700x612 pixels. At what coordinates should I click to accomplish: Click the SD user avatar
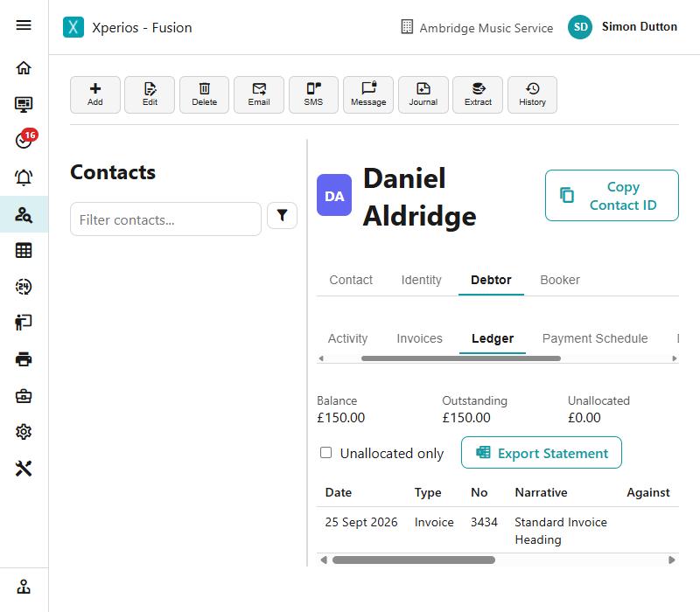[580, 27]
